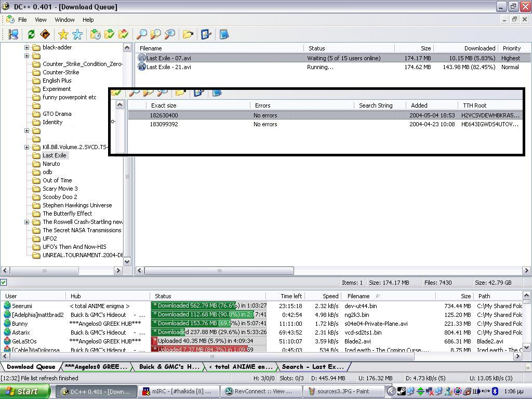Open the ADL Search toolbar icon
The image size is (532, 399).
click(x=156, y=34)
